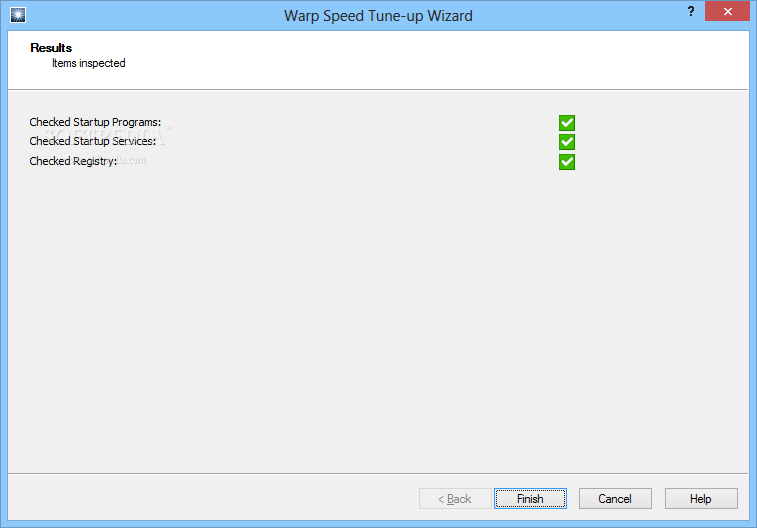The width and height of the screenshot is (757, 528).
Task: Click the Warp Speed app icon in title bar
Action: [x=18, y=15]
